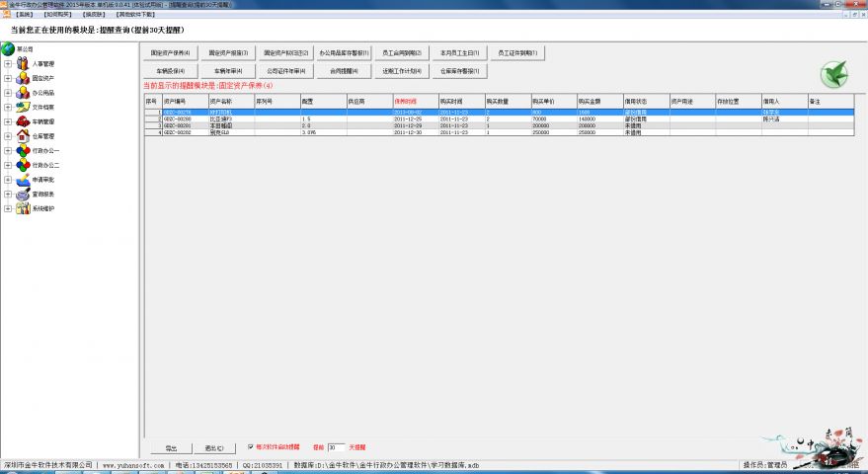Expand the 查询报表 tree node
Image resolution: width=868 pixels, height=474 pixels.
[8, 195]
